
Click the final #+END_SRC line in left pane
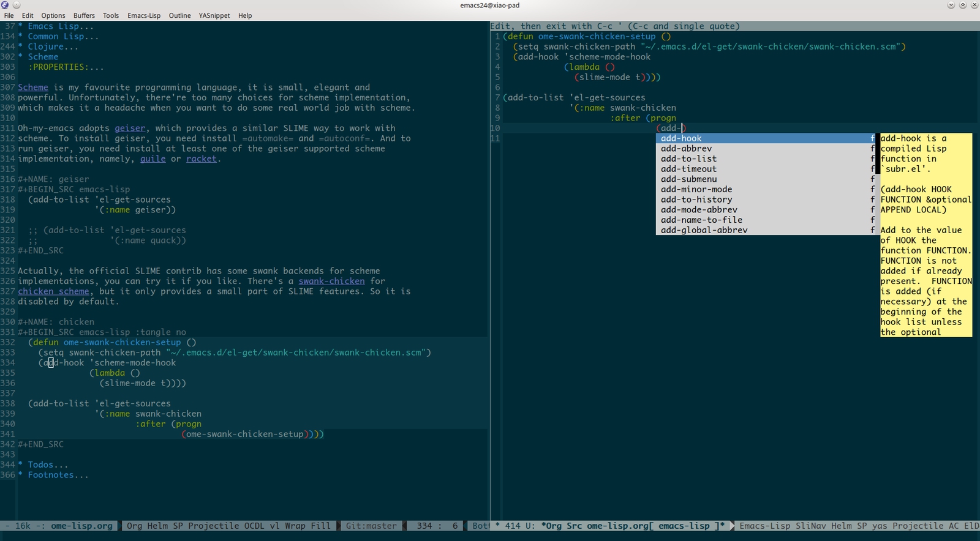(40, 444)
